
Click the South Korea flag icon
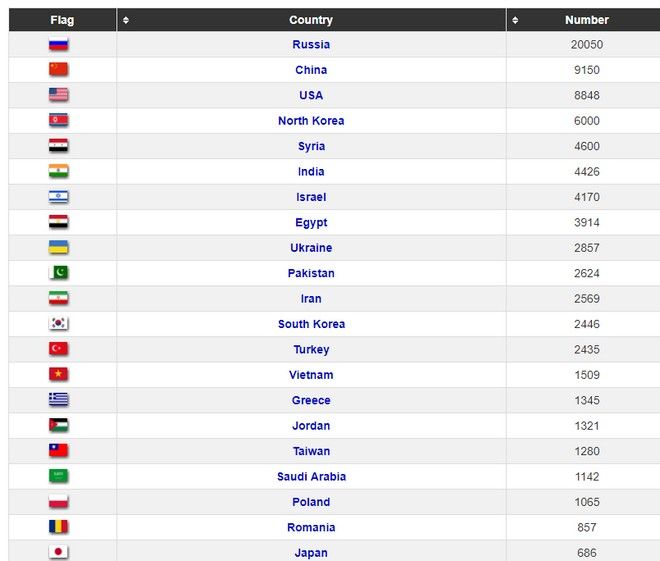point(59,324)
